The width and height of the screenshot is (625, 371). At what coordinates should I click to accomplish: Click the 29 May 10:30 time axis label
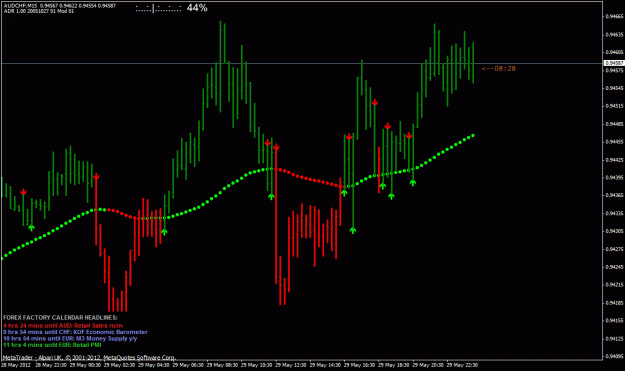(256, 365)
